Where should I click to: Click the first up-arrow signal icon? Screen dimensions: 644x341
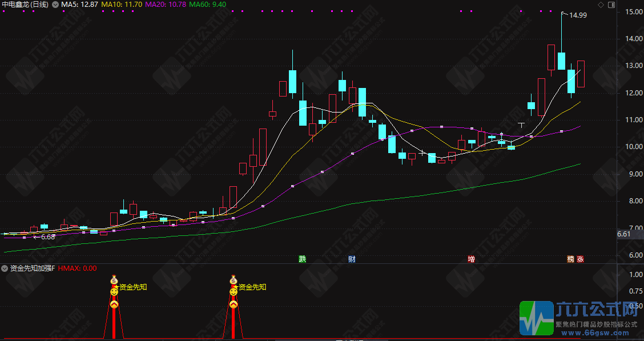pos(114,304)
